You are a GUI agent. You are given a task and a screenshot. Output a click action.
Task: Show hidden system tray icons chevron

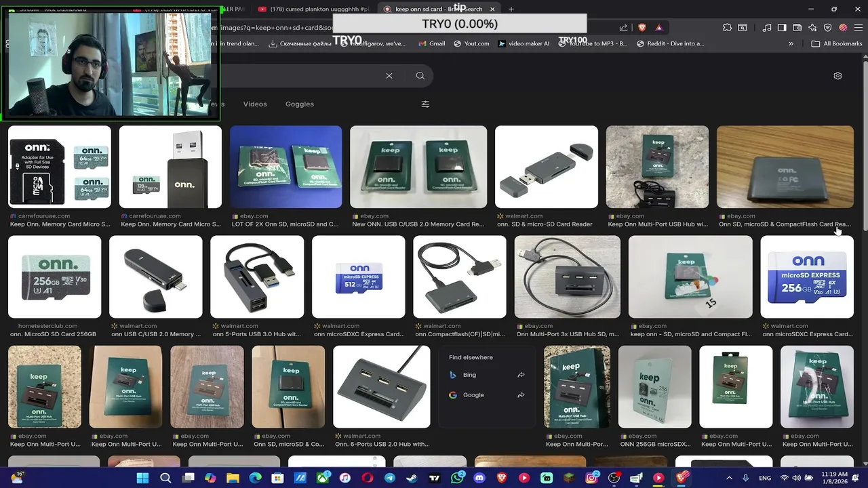(x=730, y=478)
